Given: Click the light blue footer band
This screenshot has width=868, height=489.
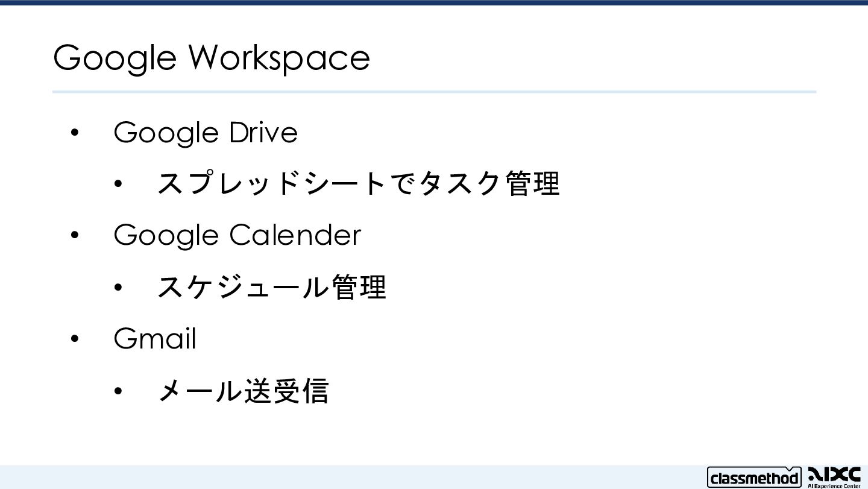Looking at the screenshot, I should click(x=362, y=476).
